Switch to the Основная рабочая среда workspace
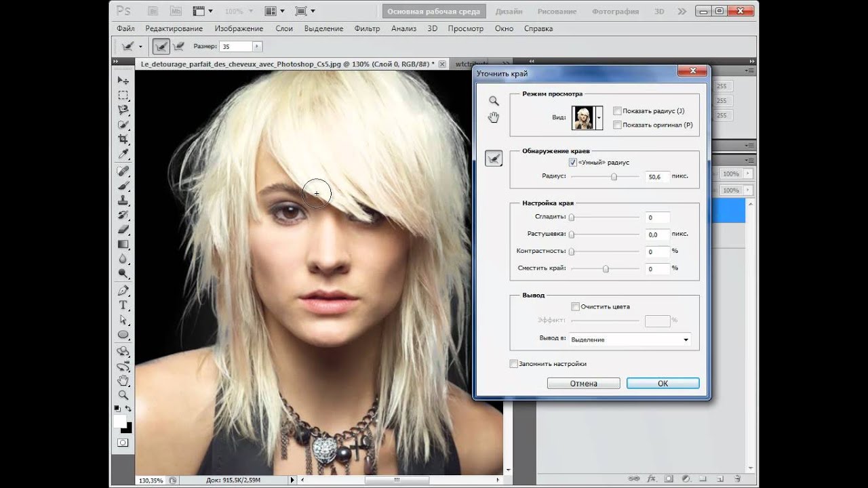This screenshot has width=868, height=488. (x=433, y=12)
